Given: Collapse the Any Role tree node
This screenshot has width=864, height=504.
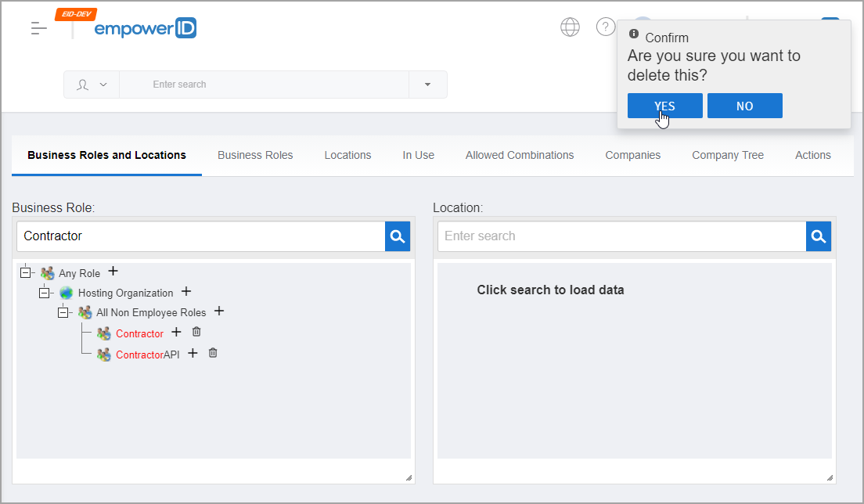Looking at the screenshot, I should coord(26,273).
